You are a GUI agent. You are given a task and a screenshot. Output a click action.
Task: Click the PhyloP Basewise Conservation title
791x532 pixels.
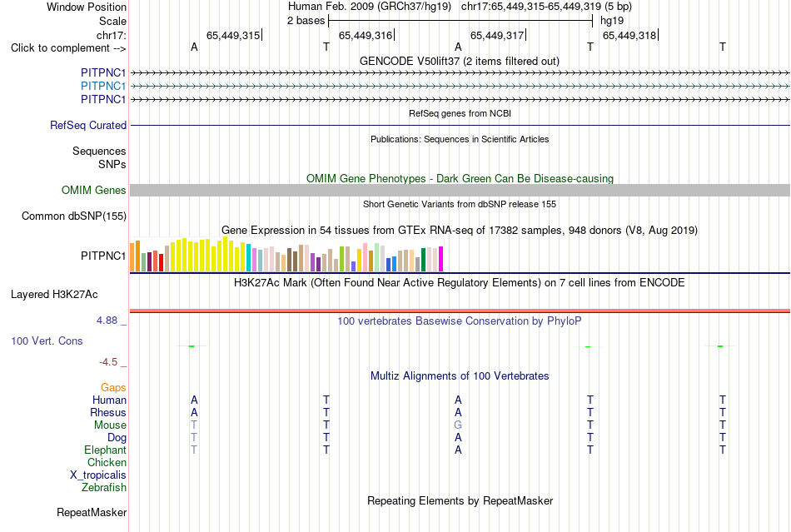point(460,321)
